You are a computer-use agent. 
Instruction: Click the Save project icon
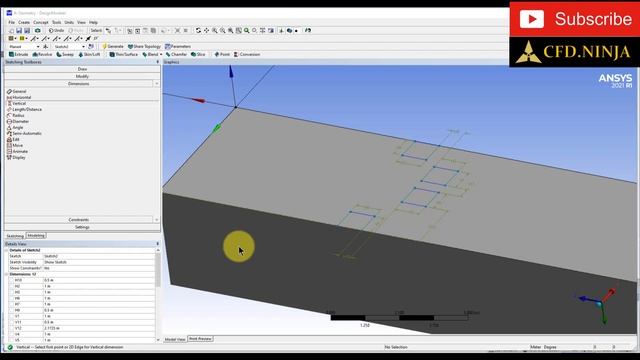pyautogui.click(x=19, y=31)
